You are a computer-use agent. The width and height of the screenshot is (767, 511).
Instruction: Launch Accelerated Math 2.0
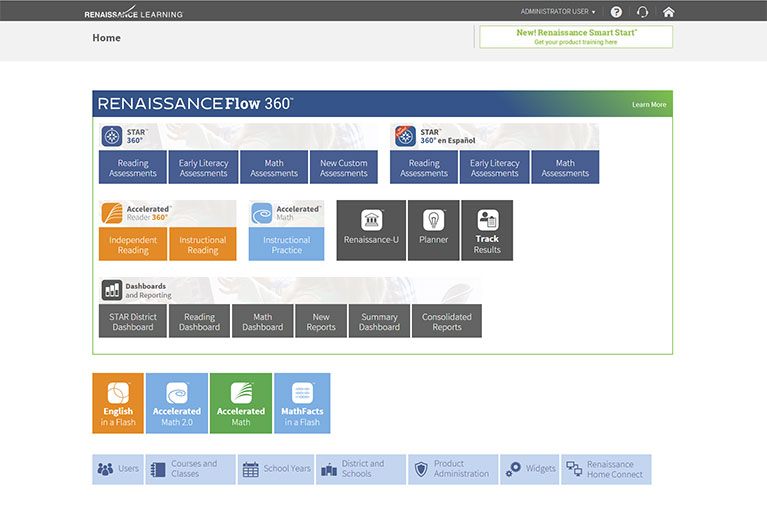[x=177, y=403]
